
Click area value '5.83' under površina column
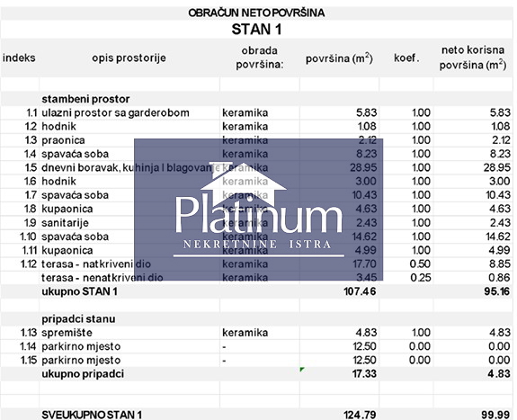coord(366,112)
